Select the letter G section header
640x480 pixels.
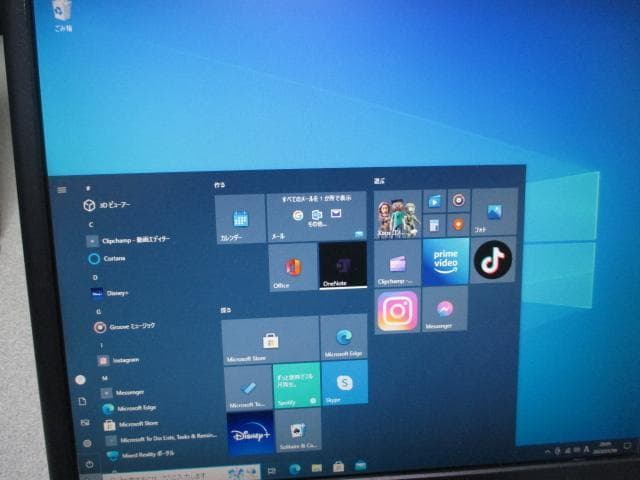click(x=98, y=311)
